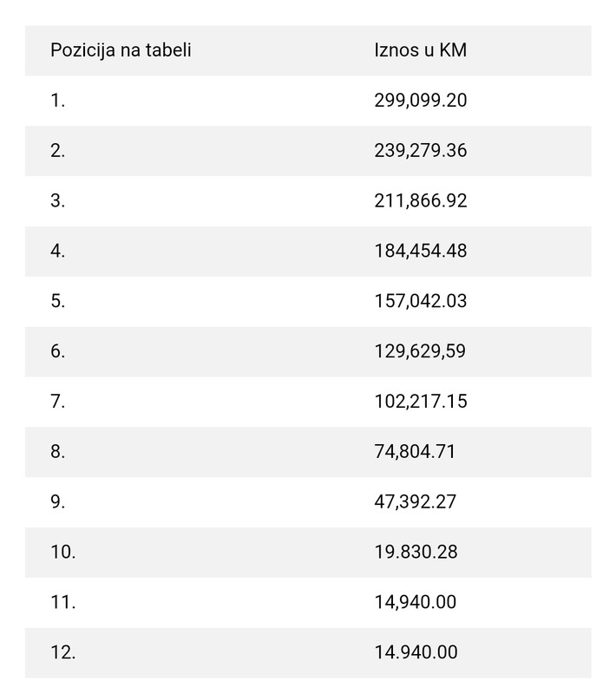The height and width of the screenshot is (694, 616).
Task: Click the amount 19.830.28
Action: tap(416, 552)
